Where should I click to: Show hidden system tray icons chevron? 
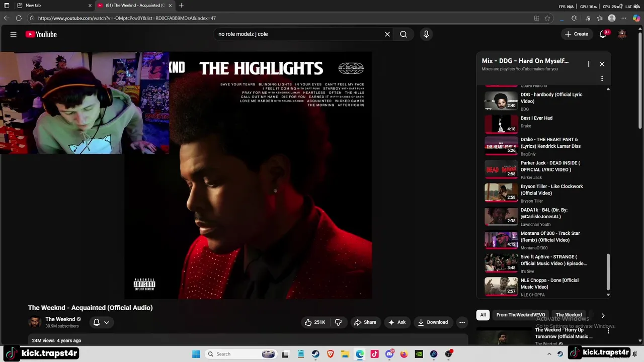coord(549,354)
